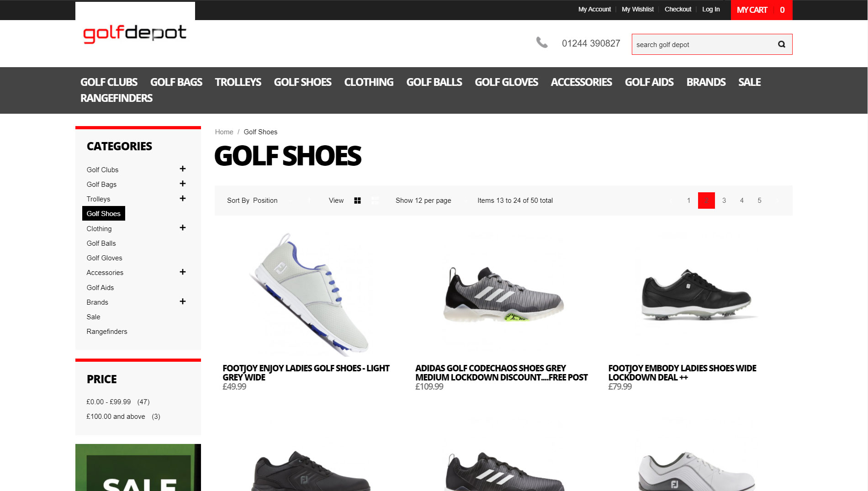The image size is (868, 491).
Task: Switch to list view icon
Action: (375, 201)
